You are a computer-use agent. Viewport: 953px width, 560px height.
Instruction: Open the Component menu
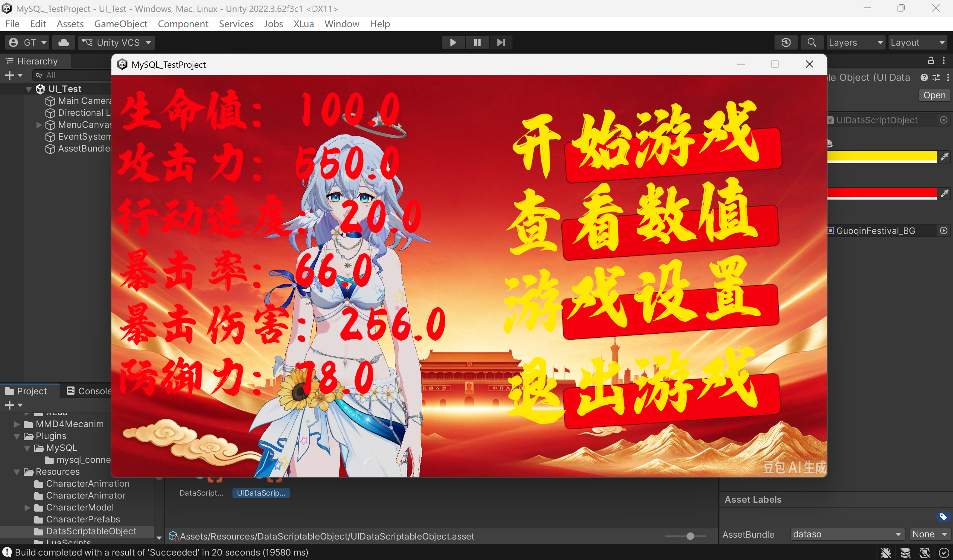click(183, 24)
